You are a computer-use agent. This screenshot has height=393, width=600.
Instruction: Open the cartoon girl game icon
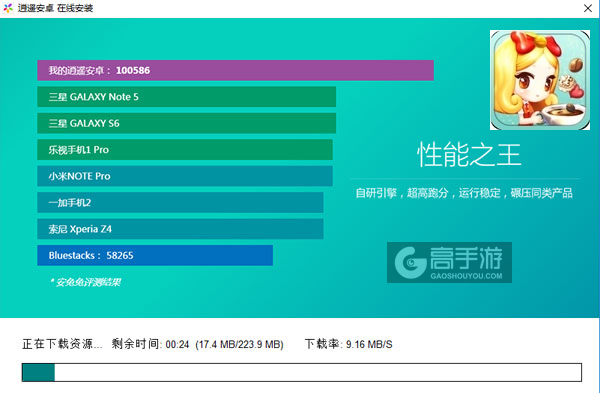540,80
